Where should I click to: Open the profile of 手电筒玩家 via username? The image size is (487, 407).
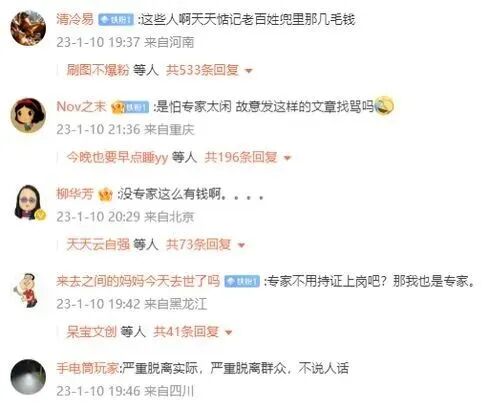87,368
